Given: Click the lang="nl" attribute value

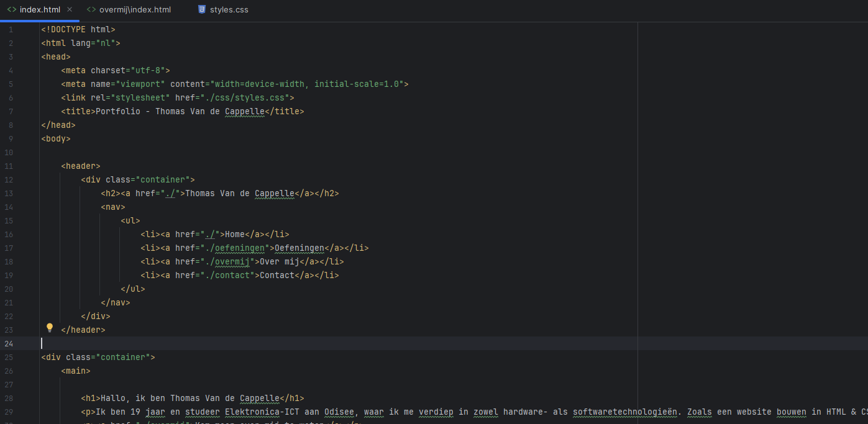Looking at the screenshot, I should [106, 43].
